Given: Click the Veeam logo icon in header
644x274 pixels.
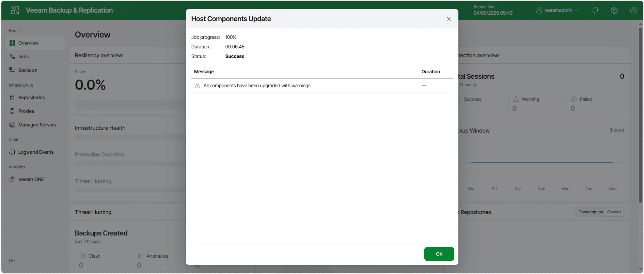Looking at the screenshot, I should [x=15, y=10].
